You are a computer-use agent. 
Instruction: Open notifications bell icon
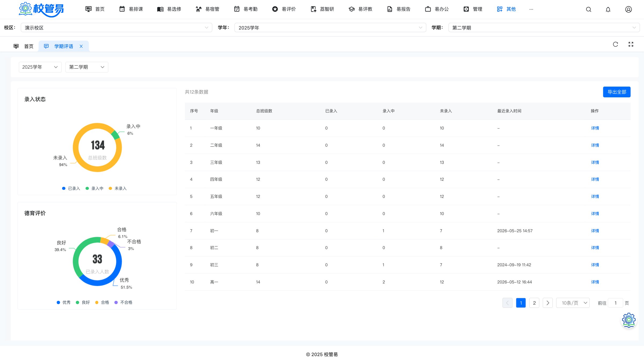[x=608, y=9]
